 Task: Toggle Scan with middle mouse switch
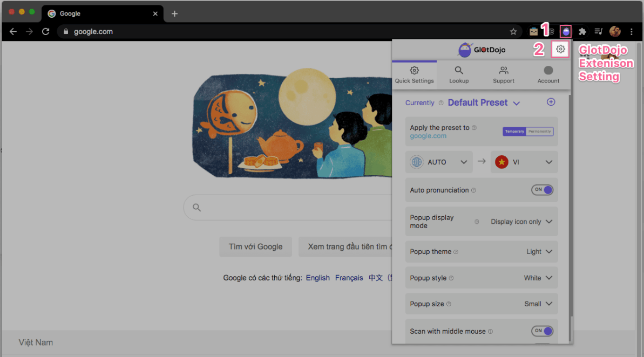point(542,331)
